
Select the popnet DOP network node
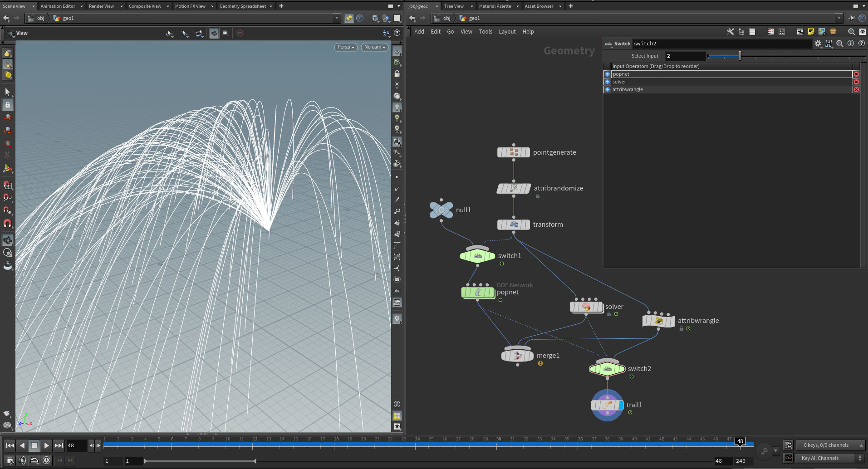click(478, 292)
